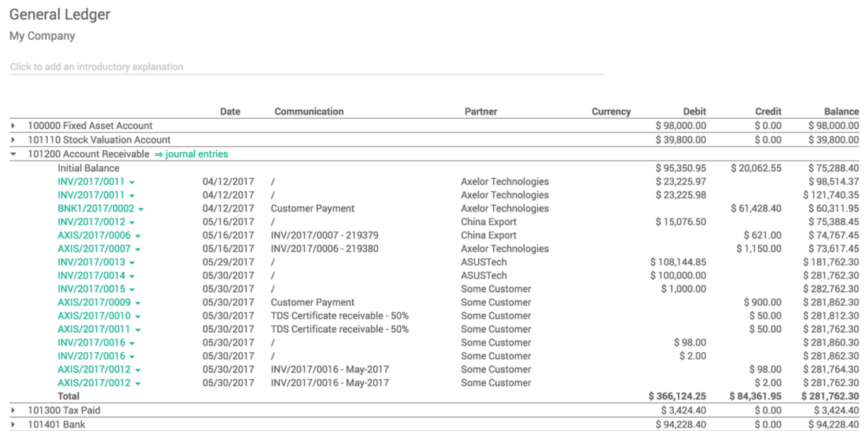
Task: Open the INV/2017/0012 entry dropdown
Action: pos(132,222)
